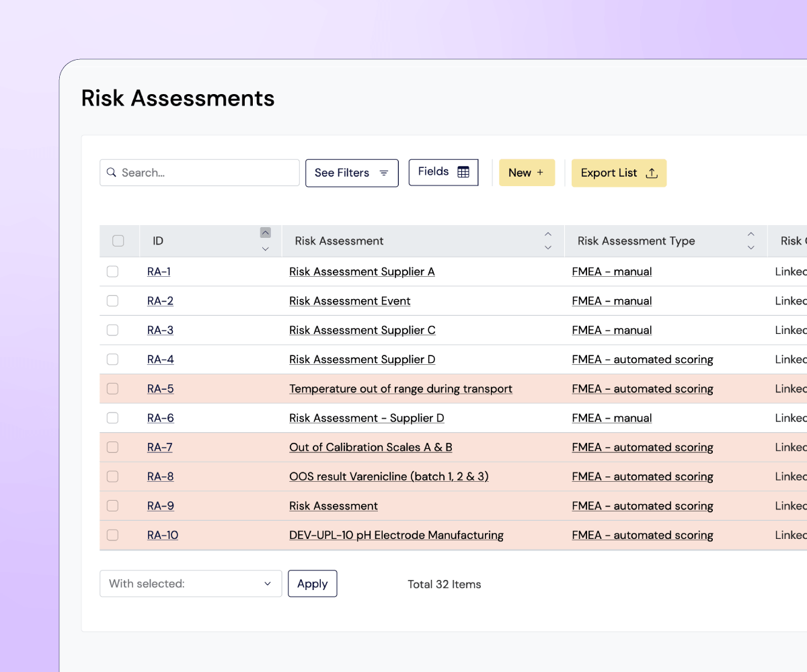Click the Risk Assessment Type header label
Viewport: 807px width, 672px height.
click(636, 241)
